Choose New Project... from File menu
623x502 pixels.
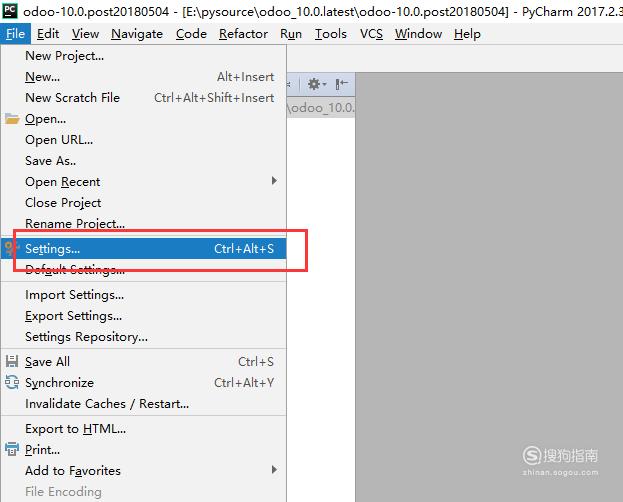pyautogui.click(x=143, y=56)
